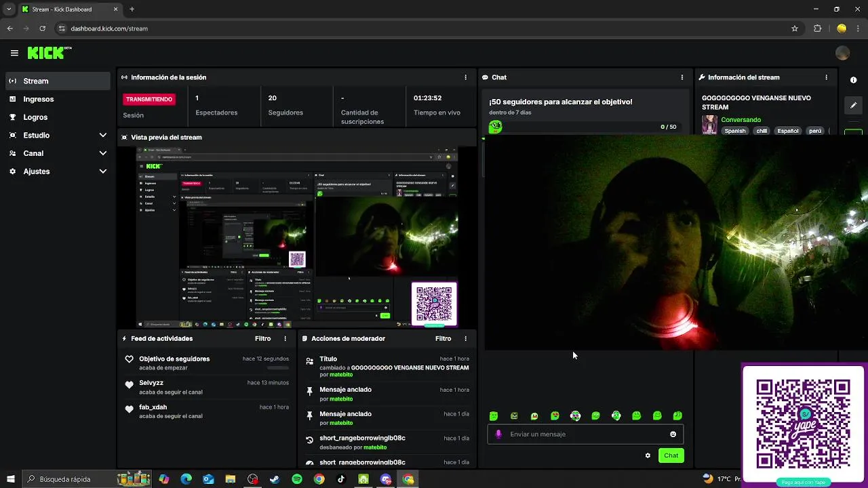Click the TRANSMITIENDO status badge

pos(149,99)
